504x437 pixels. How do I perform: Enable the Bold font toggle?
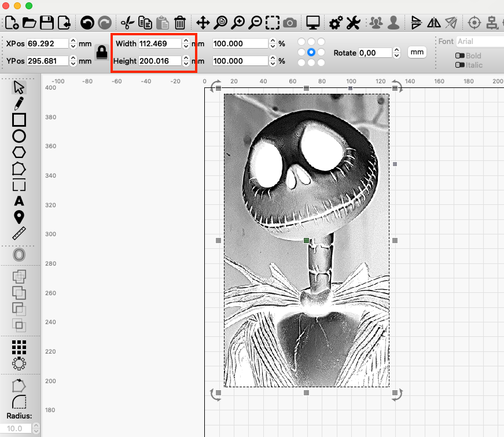[460, 56]
